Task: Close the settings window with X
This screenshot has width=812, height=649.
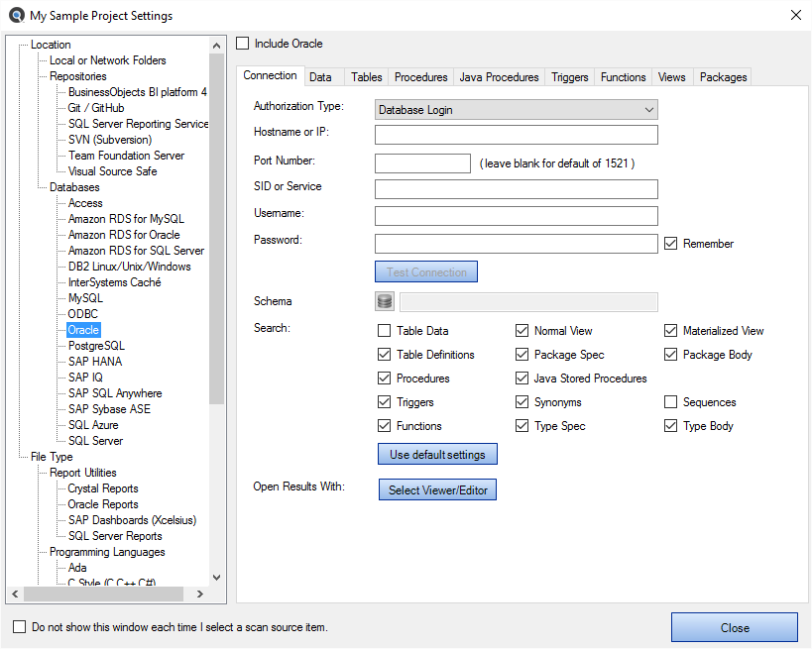Action: (x=796, y=15)
